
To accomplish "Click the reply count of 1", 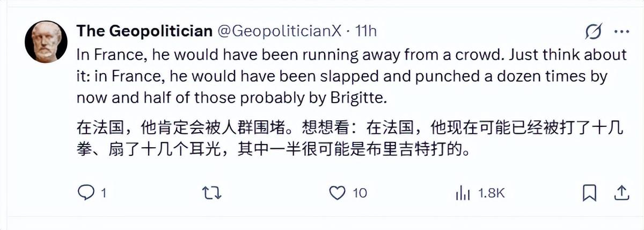I will (103, 193).
